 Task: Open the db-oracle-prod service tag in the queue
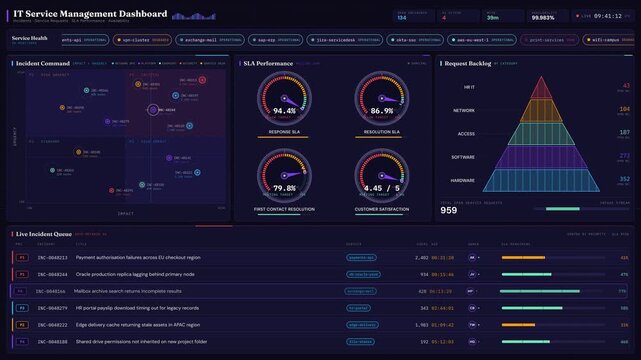(x=363, y=275)
